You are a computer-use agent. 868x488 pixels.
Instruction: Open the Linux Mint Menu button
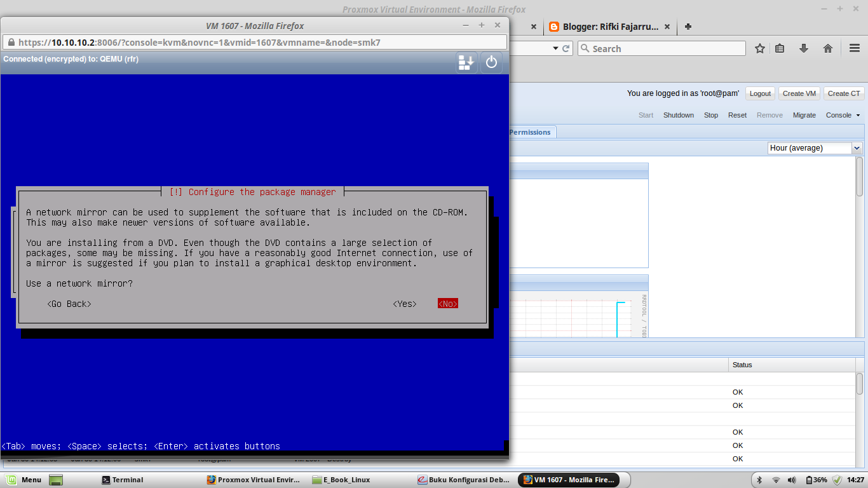[24, 480]
